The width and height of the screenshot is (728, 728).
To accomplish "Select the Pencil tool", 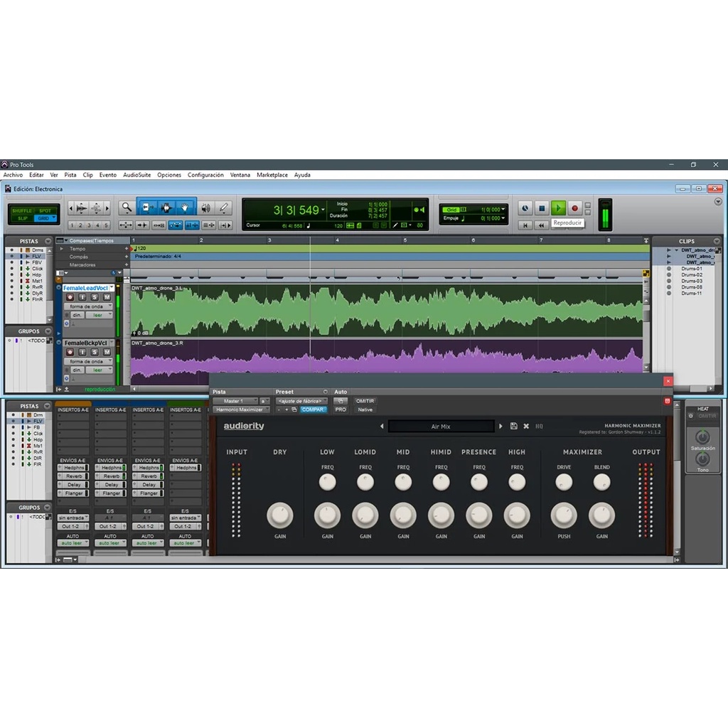I will click(x=224, y=208).
